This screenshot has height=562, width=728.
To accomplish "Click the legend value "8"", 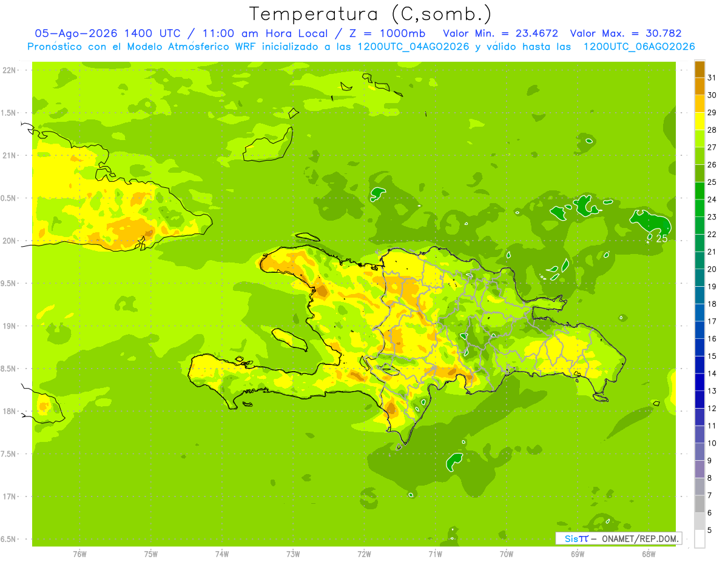I will [x=710, y=478].
